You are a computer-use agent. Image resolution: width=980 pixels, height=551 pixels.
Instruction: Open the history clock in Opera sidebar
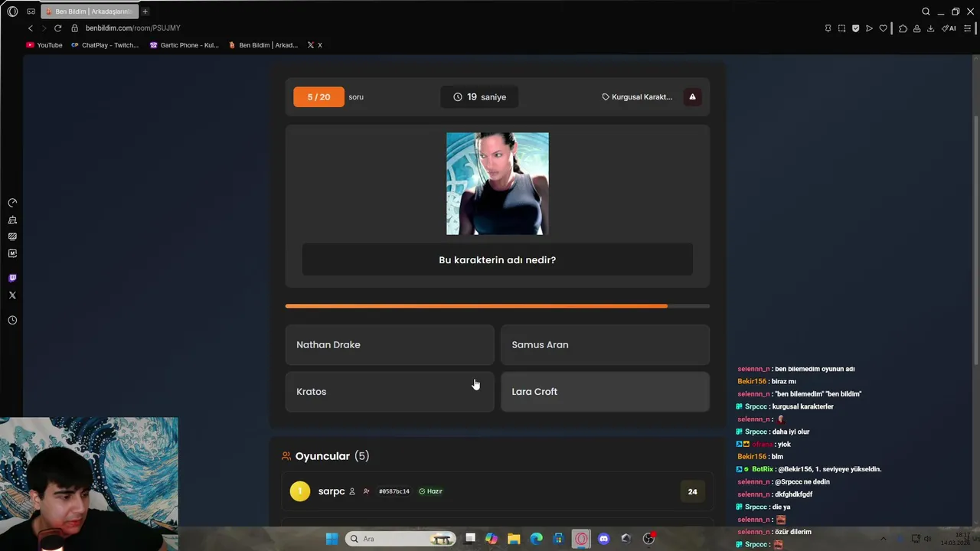(x=12, y=320)
